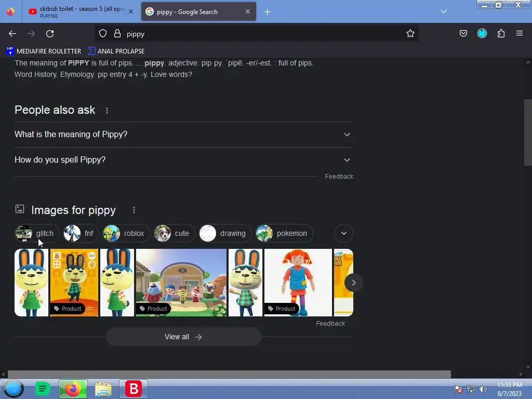Click Feedback below the image carousel

pyautogui.click(x=330, y=324)
